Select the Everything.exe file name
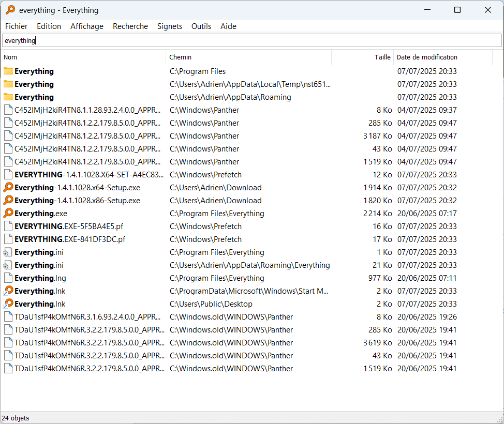Image resolution: width=504 pixels, height=424 pixels. pyautogui.click(x=41, y=213)
